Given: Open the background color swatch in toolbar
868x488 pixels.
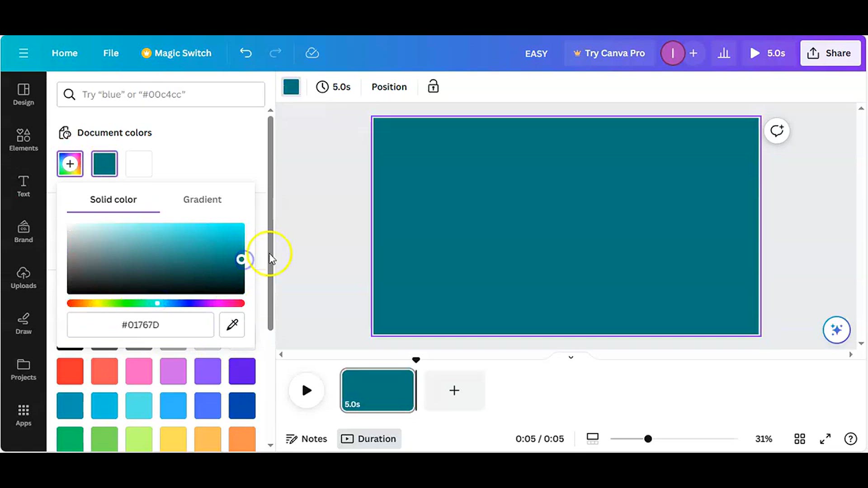Looking at the screenshot, I should click(291, 87).
